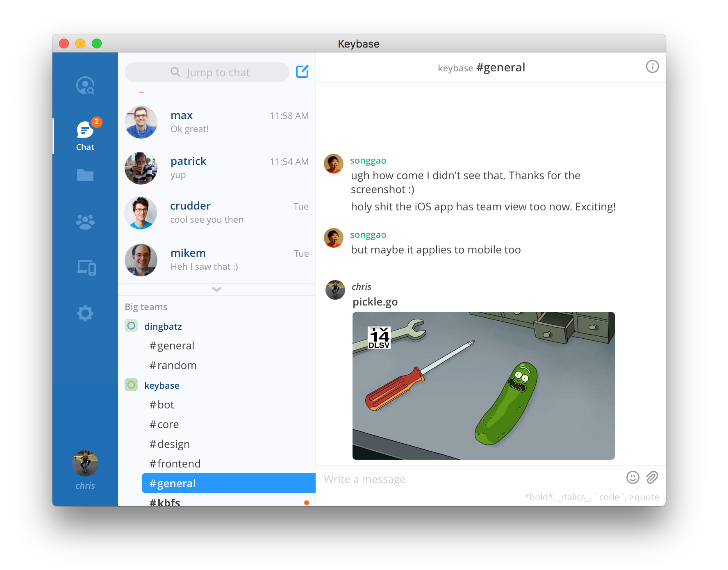Click crudder's avatar in chat list
The width and height of the screenshot is (728, 570).
[141, 213]
